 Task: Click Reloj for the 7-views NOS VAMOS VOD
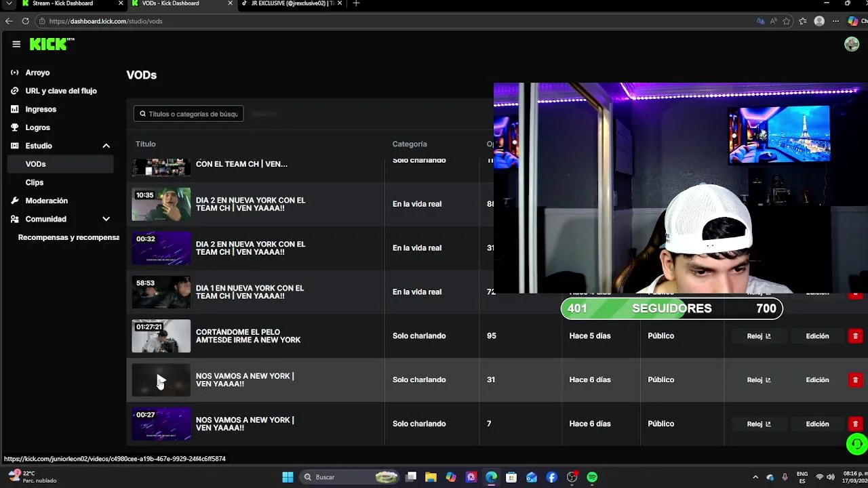tap(759, 424)
